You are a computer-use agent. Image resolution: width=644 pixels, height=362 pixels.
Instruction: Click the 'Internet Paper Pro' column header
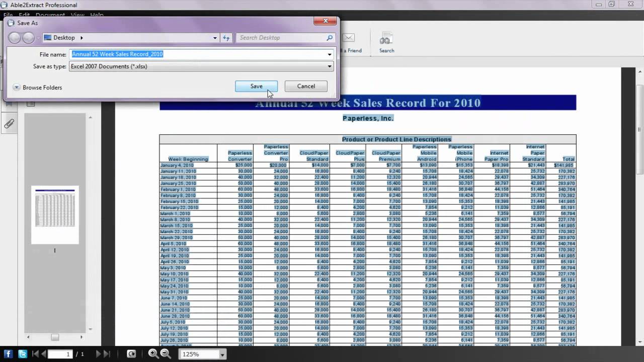click(496, 156)
